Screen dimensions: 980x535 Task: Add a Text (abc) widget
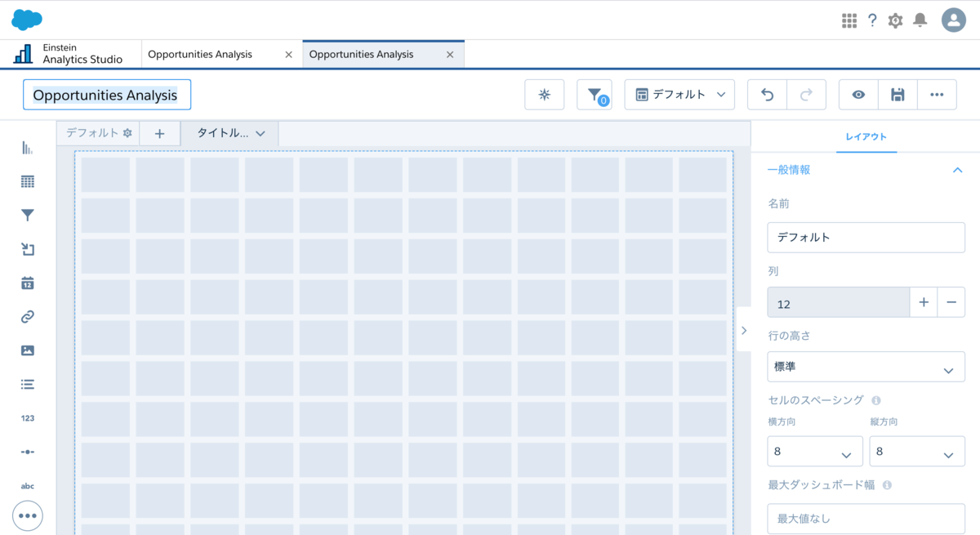click(x=28, y=486)
